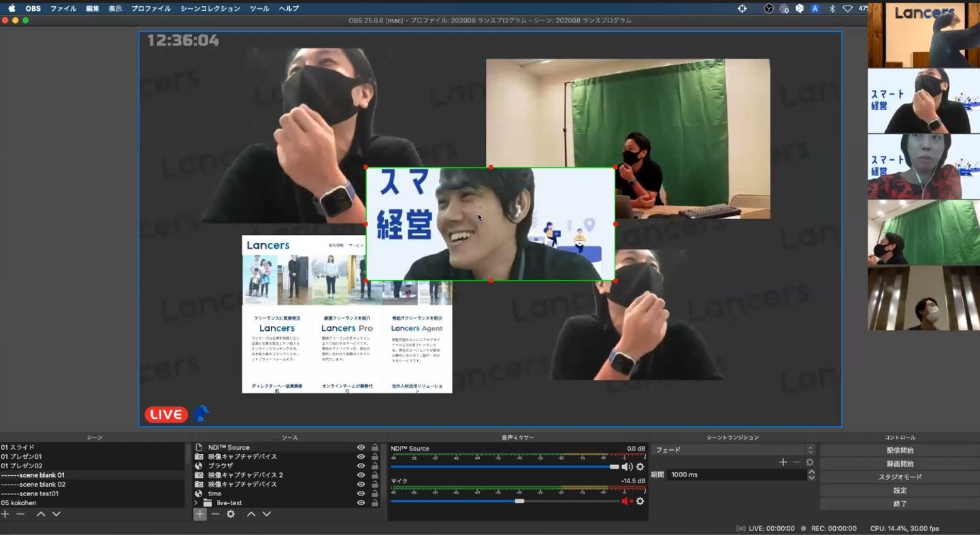Image resolution: width=980 pixels, height=535 pixels.
Task: Mute the NDI Source speaker icon
Action: tap(626, 467)
